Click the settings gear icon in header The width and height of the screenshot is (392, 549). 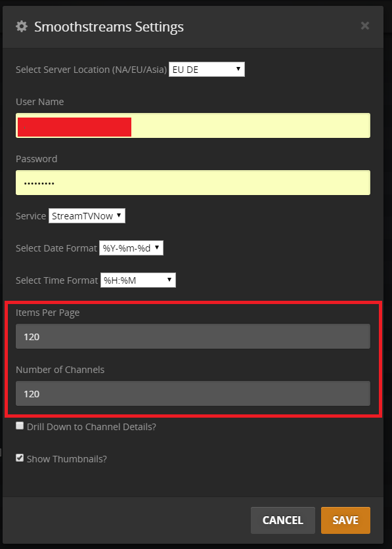point(22,27)
